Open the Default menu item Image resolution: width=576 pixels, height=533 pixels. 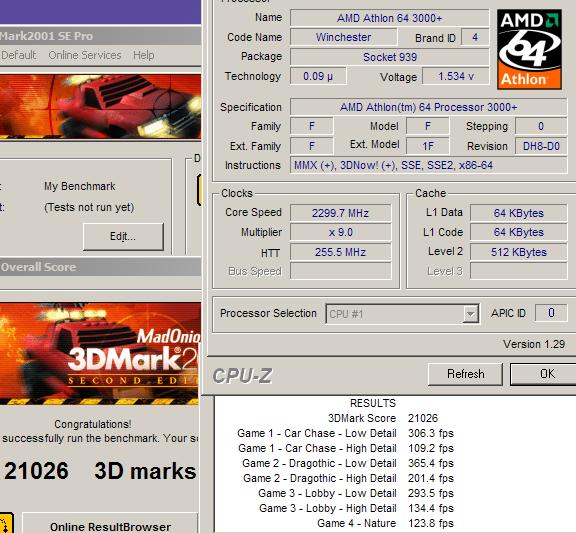(x=18, y=55)
